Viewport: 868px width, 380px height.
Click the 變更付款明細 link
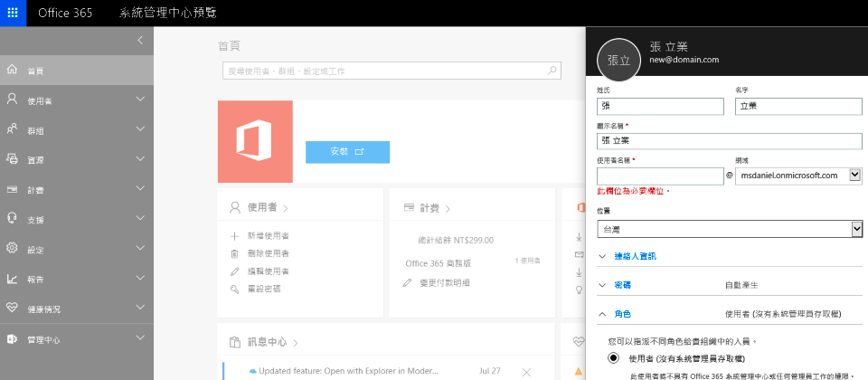[x=445, y=282]
